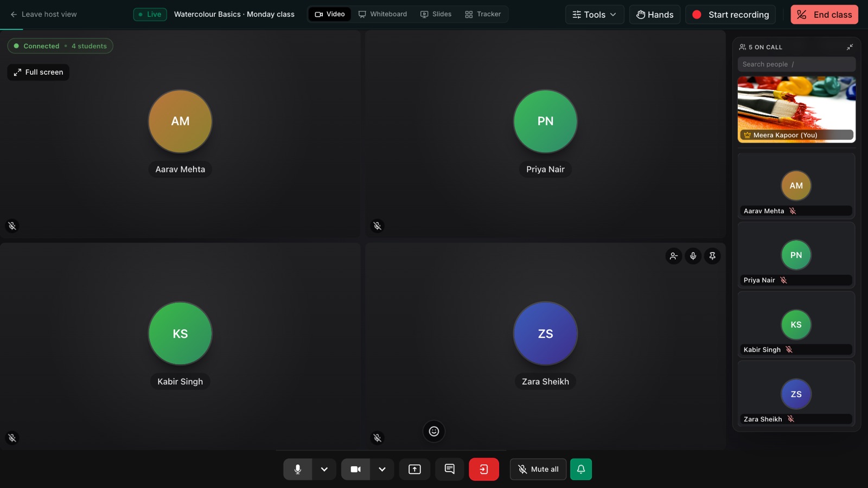Click muted mic icon on Kabir Singh tile
The height and width of the screenshot is (488, 868).
[12, 438]
